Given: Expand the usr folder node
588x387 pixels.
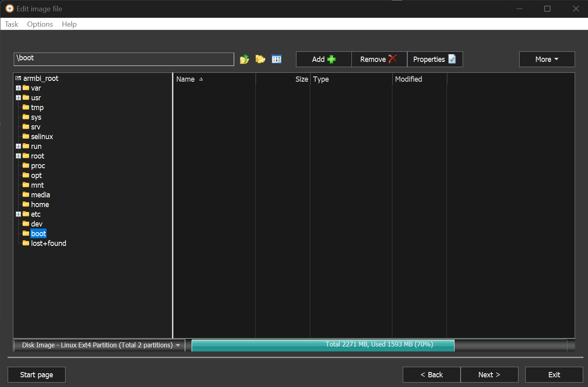Looking at the screenshot, I should pyautogui.click(x=18, y=97).
